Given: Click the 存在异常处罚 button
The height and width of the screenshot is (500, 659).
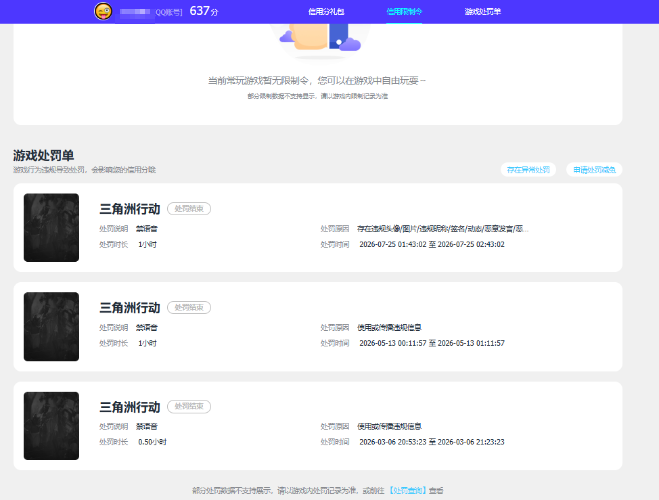Looking at the screenshot, I should (528, 170).
